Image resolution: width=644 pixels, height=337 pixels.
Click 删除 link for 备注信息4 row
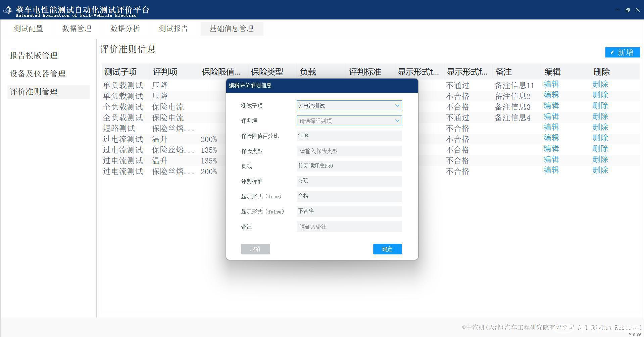[x=600, y=116]
